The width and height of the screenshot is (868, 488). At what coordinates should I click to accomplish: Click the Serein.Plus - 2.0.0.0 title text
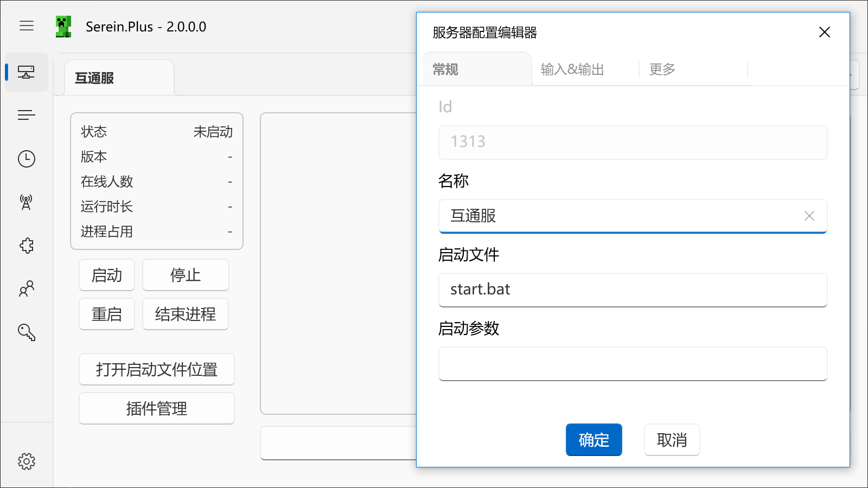146,27
